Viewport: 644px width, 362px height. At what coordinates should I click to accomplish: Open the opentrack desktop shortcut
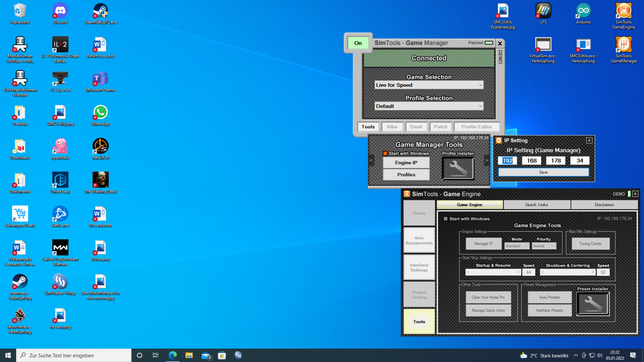(x=60, y=146)
